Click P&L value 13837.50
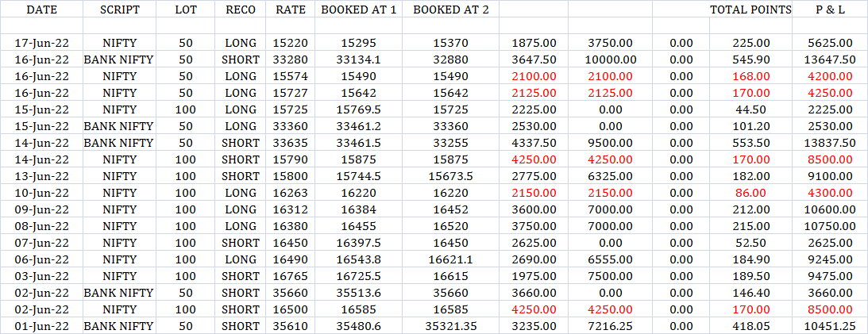Viewport: 868px width, 334px height. 830,143
